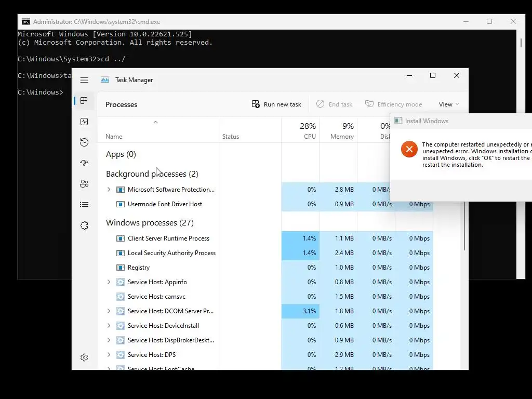Select the Background processes (2) group header

(x=152, y=174)
